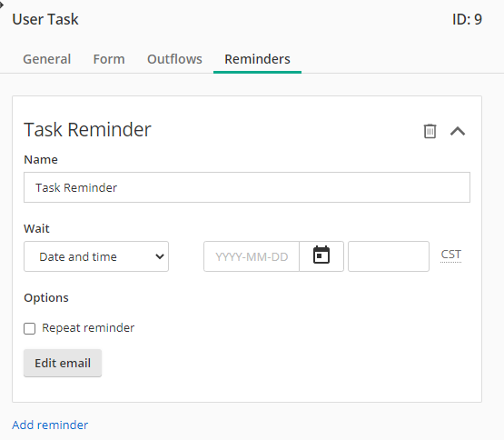Click the Add reminder link

coord(50,425)
